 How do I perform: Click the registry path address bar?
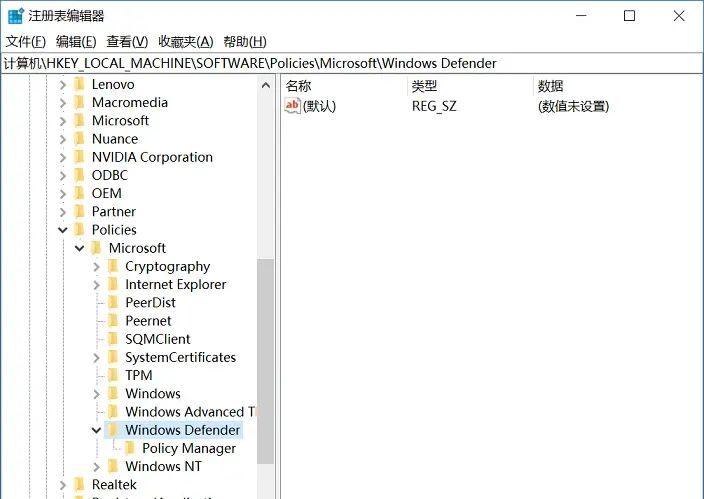coord(352,63)
